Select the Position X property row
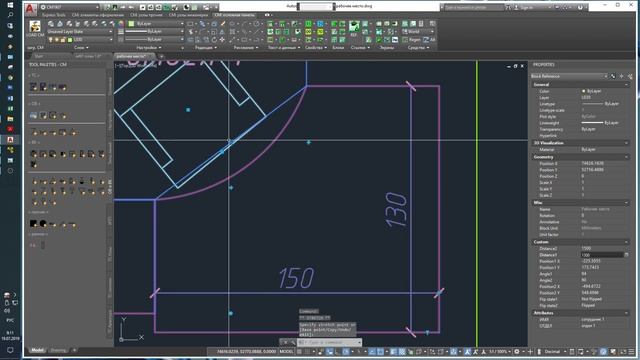640x360 pixels. tap(580, 163)
